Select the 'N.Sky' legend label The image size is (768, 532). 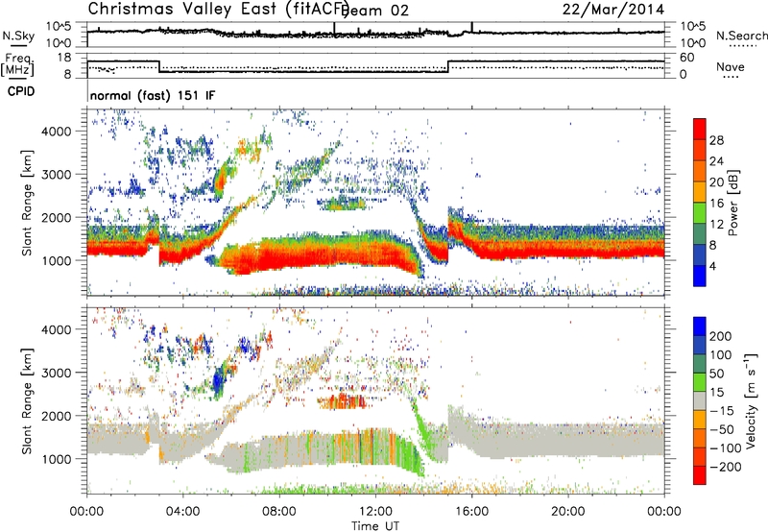18,36
